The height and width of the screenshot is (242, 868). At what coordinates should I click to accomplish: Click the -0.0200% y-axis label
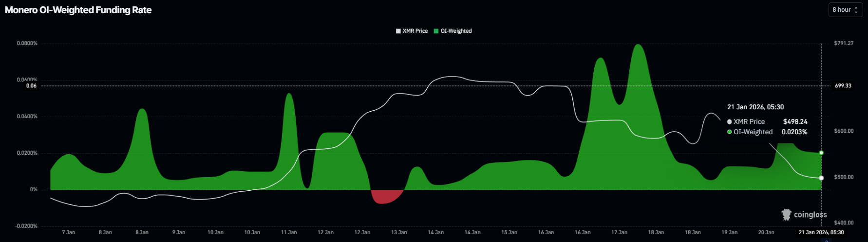tap(26, 226)
